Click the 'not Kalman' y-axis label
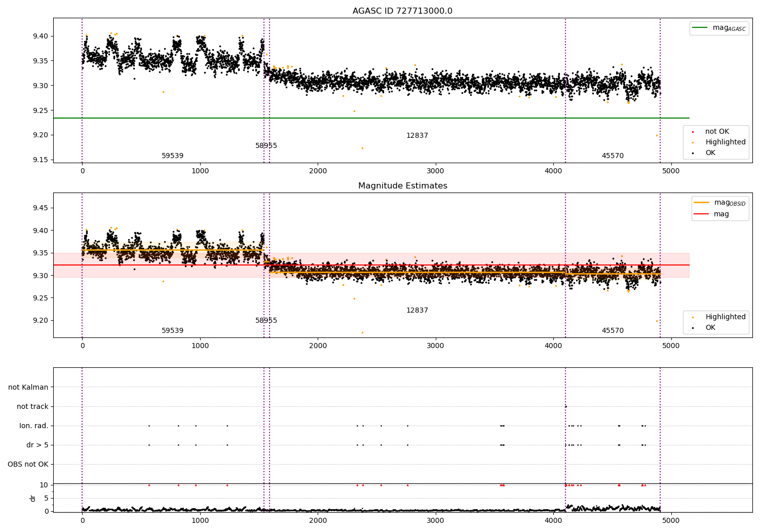Screen dimensions: 760x532 28,388
